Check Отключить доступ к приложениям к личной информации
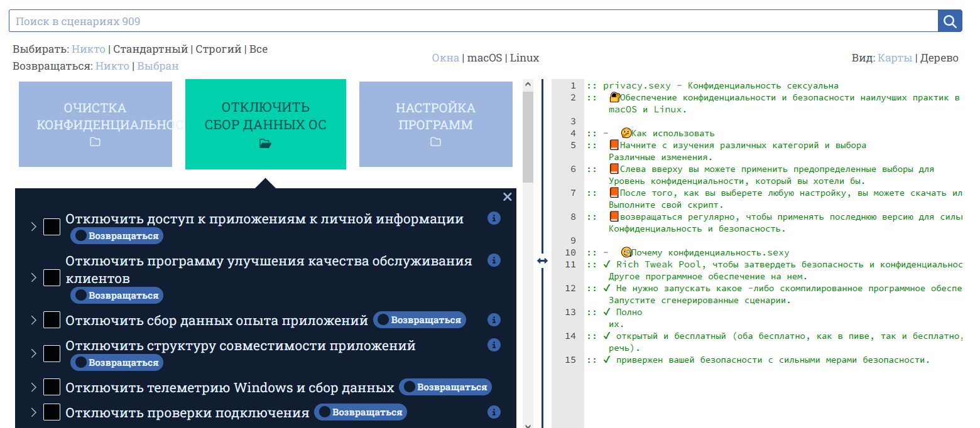 tap(52, 227)
